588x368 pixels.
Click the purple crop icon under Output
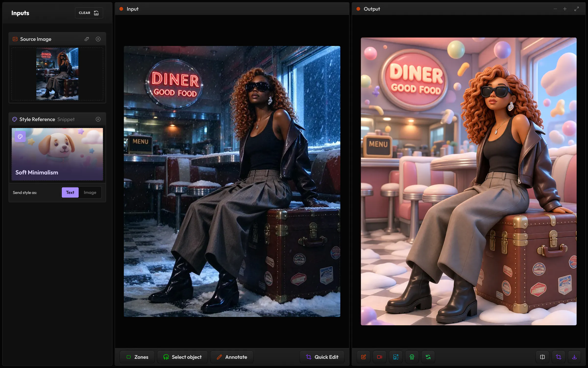pyautogui.click(x=559, y=357)
